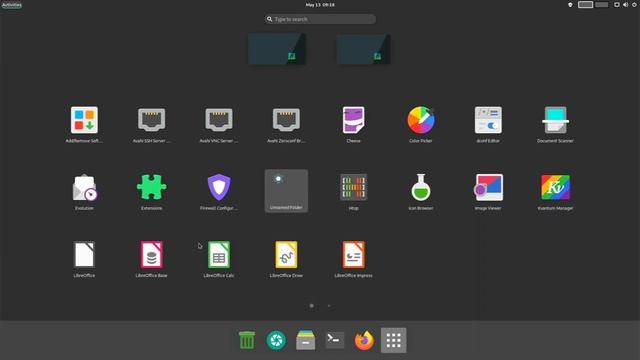This screenshot has width=640, height=360.
Task: Launch Color Picker app
Action: pos(421,124)
